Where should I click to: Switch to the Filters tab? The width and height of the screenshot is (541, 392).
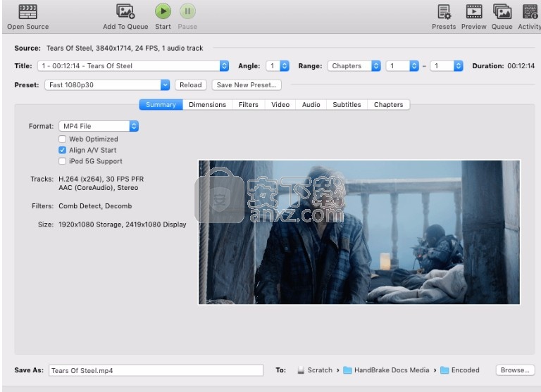pyautogui.click(x=249, y=104)
